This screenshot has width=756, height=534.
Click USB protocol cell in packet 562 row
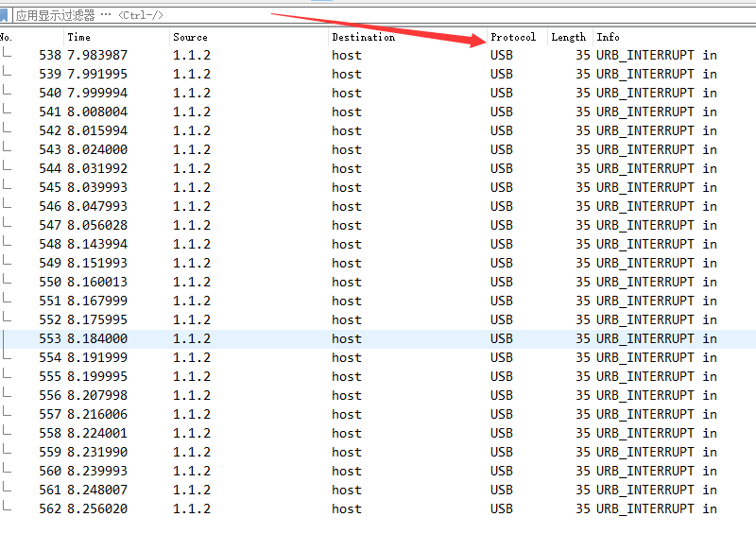point(502,508)
